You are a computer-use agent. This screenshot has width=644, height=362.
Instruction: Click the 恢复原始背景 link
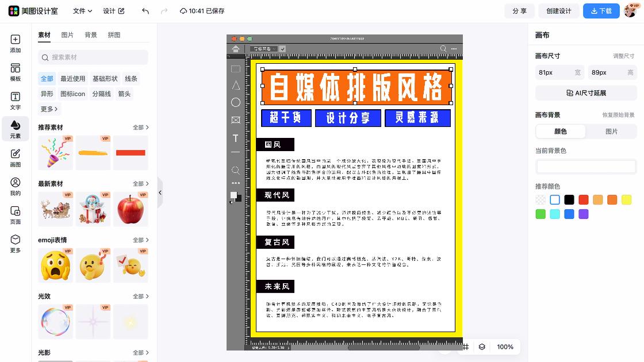pyautogui.click(x=618, y=115)
